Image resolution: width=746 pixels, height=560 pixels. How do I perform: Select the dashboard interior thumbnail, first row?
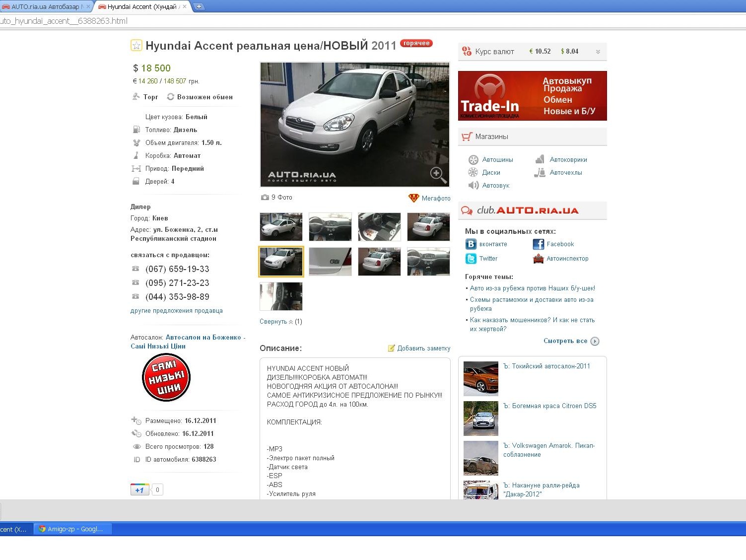[x=330, y=227]
